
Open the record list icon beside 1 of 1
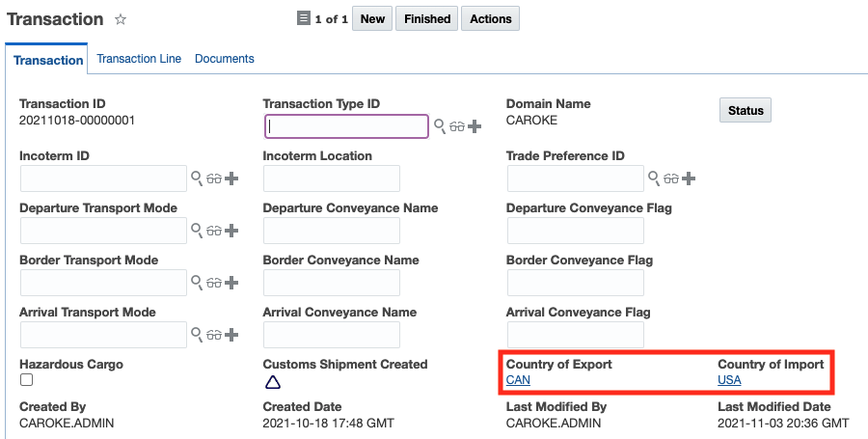(x=304, y=18)
